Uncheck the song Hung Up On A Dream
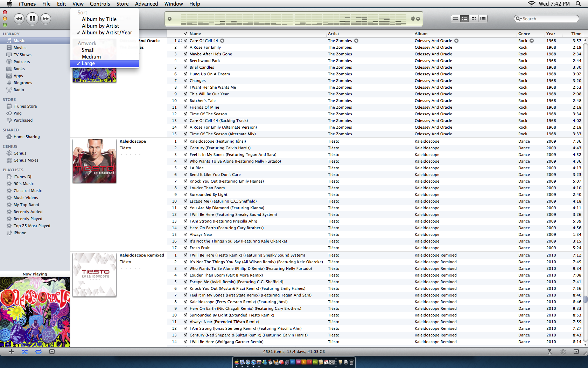This screenshot has height=368, width=588. coord(185,74)
